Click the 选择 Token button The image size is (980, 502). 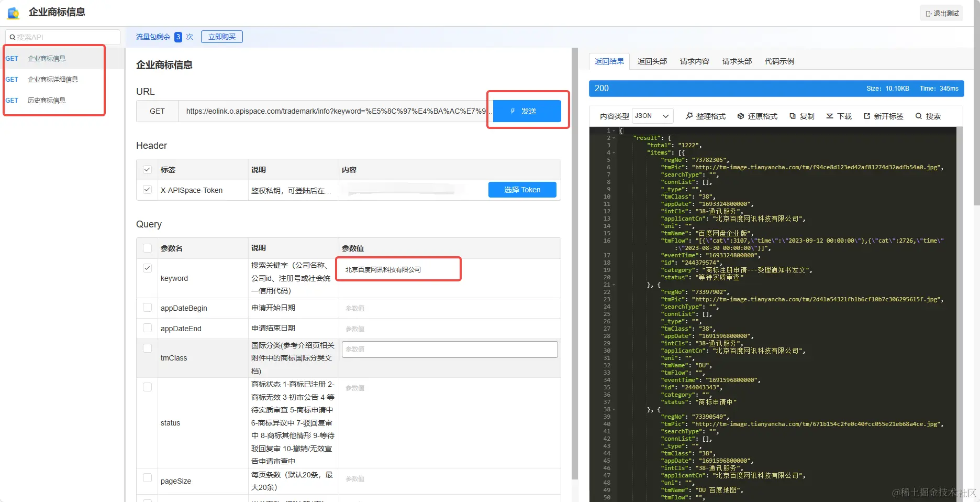click(522, 190)
